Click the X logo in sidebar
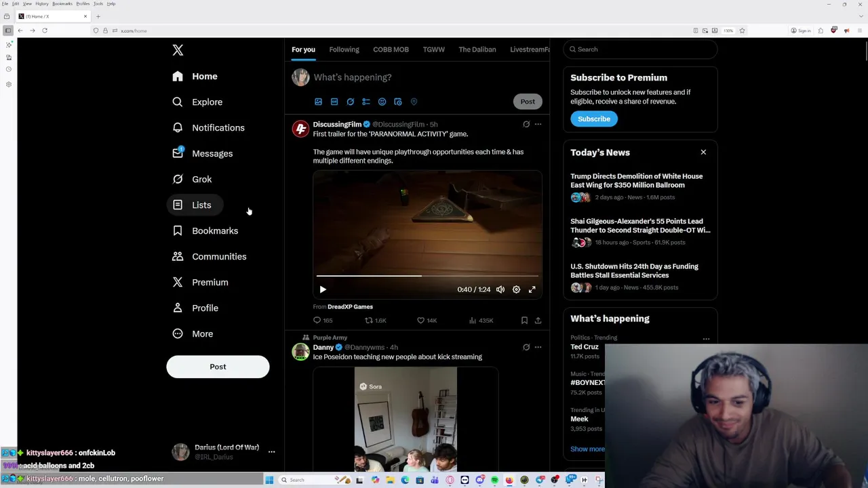This screenshot has width=868, height=488. (x=178, y=50)
